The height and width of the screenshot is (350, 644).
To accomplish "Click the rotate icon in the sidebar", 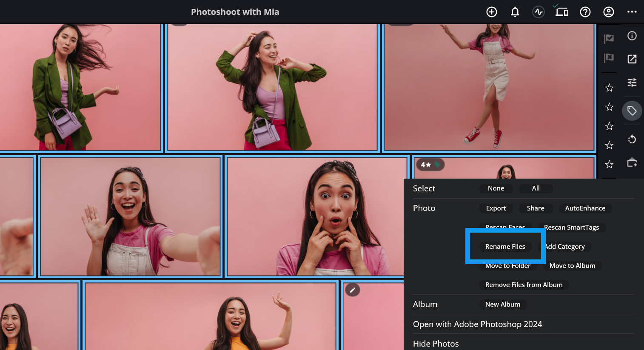I will (x=632, y=139).
